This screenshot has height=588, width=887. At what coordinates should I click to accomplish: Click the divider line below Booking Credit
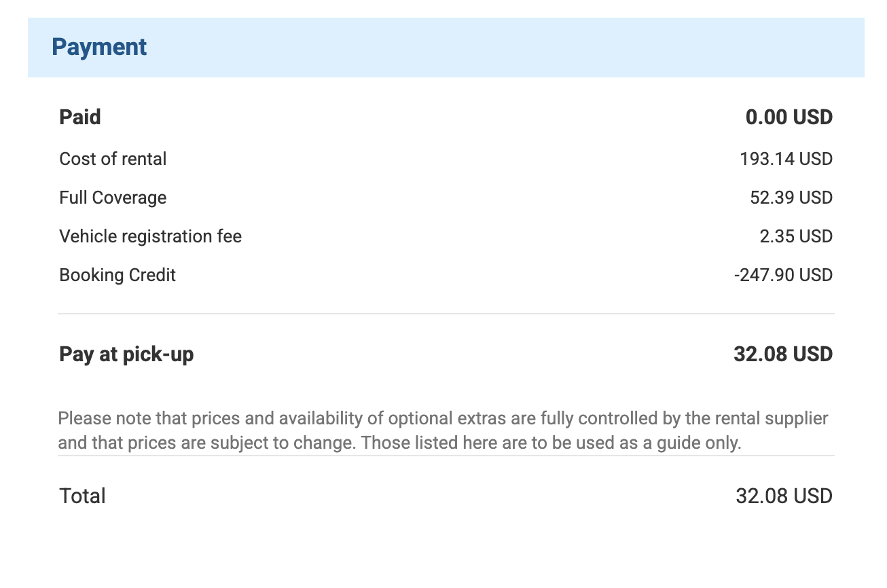[x=446, y=314]
